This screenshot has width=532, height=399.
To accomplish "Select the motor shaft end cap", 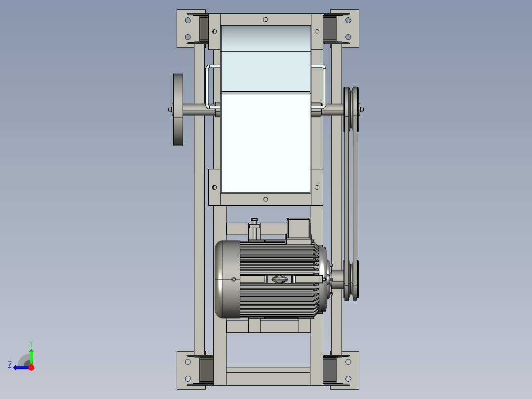I will (x=227, y=279).
